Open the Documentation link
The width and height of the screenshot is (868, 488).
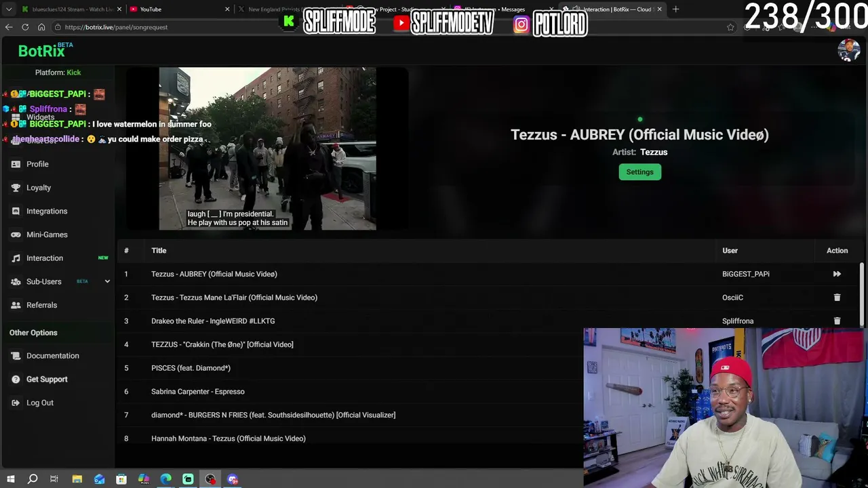click(x=53, y=356)
